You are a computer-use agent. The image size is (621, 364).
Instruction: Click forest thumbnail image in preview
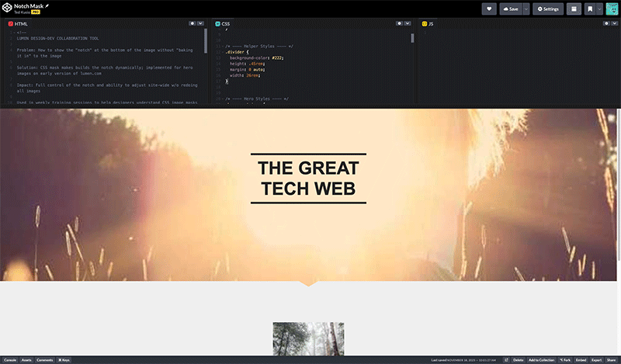click(x=308, y=338)
